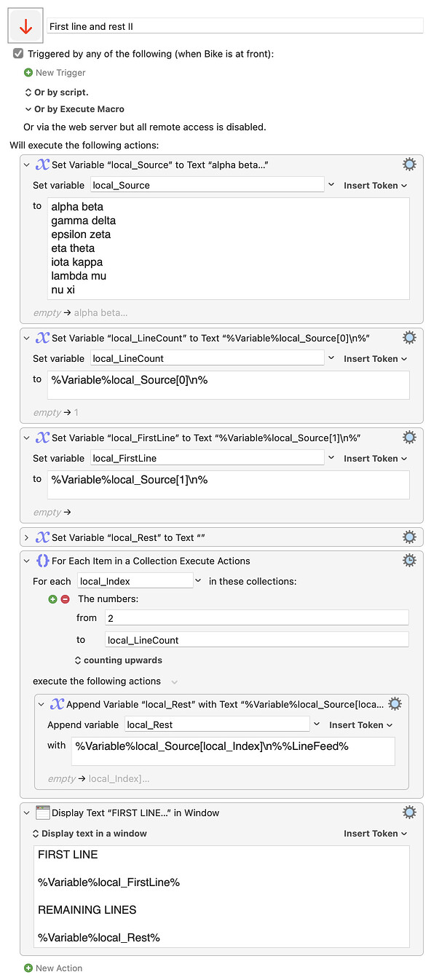The height and width of the screenshot is (980, 431).
Task: Open dropdown beside the local_Index field
Action: (x=199, y=581)
